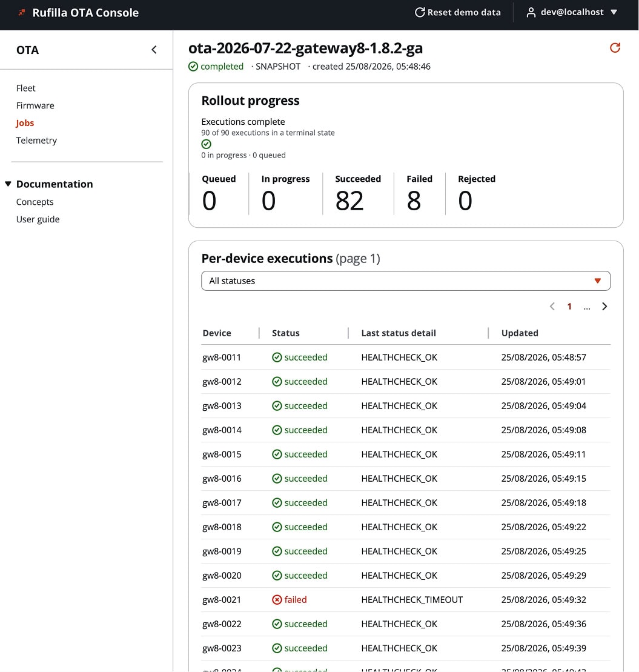
Task: Select Jobs in the sidebar
Action: [x=25, y=123]
